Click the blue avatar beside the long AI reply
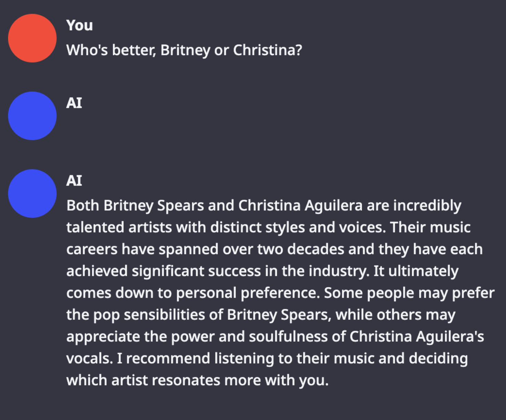The image size is (506, 420). (x=32, y=193)
